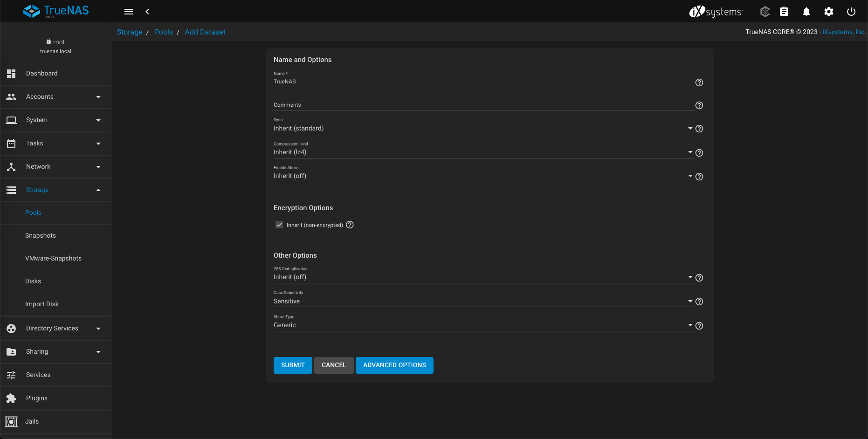
Task: Click into the Comments input field
Action: click(482, 105)
